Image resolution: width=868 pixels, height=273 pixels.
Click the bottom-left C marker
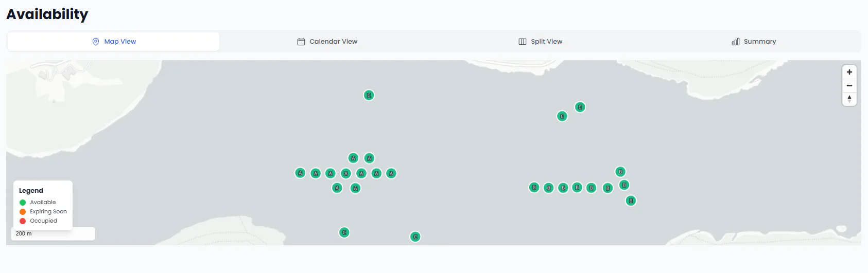click(344, 232)
